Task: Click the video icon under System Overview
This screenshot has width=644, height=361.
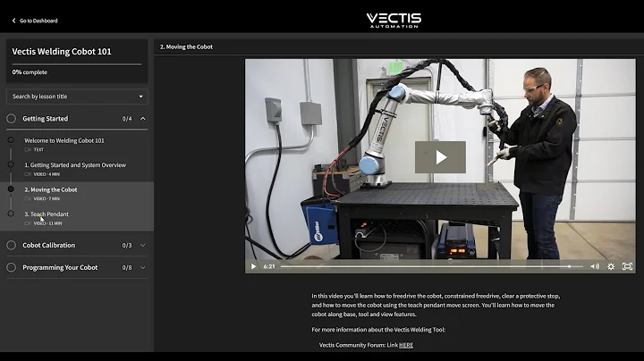Action: [x=28, y=174]
